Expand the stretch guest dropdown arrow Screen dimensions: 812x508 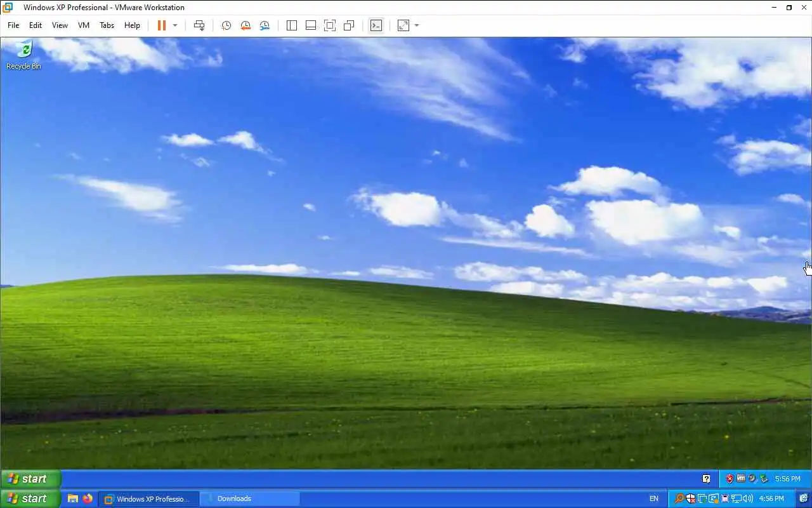pos(417,25)
